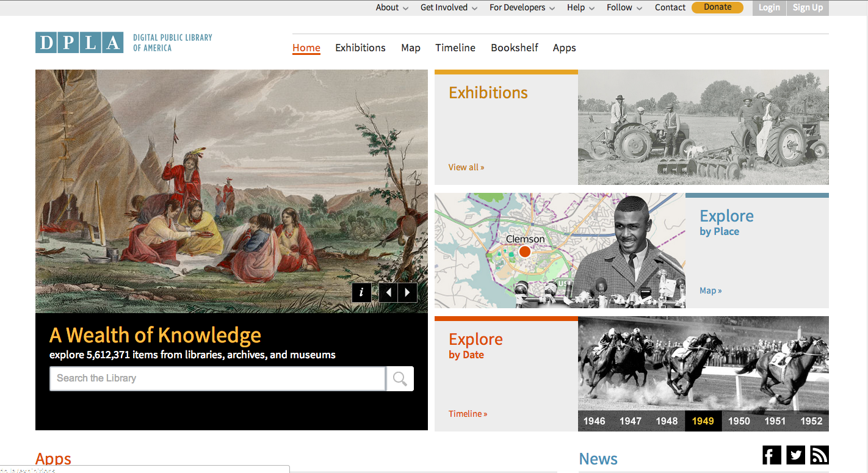This screenshot has height=473, width=868.
Task: Open the RSS feed icon
Action: [819, 455]
